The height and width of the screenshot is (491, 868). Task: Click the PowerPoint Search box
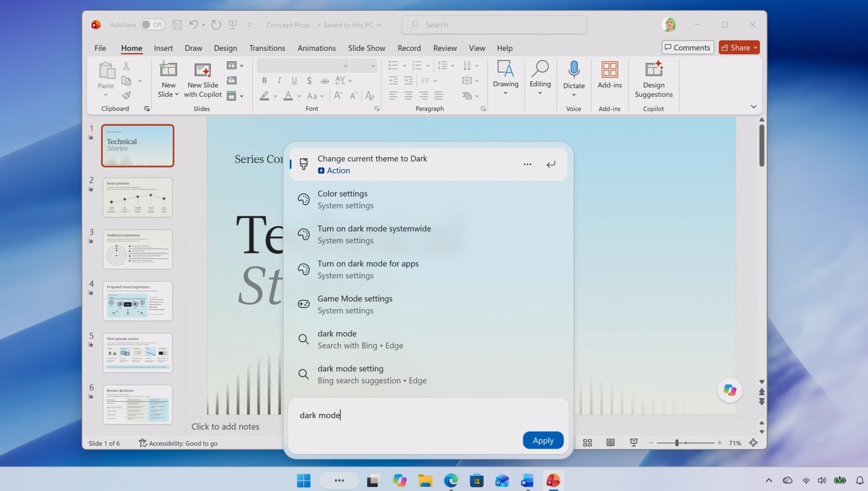point(494,25)
